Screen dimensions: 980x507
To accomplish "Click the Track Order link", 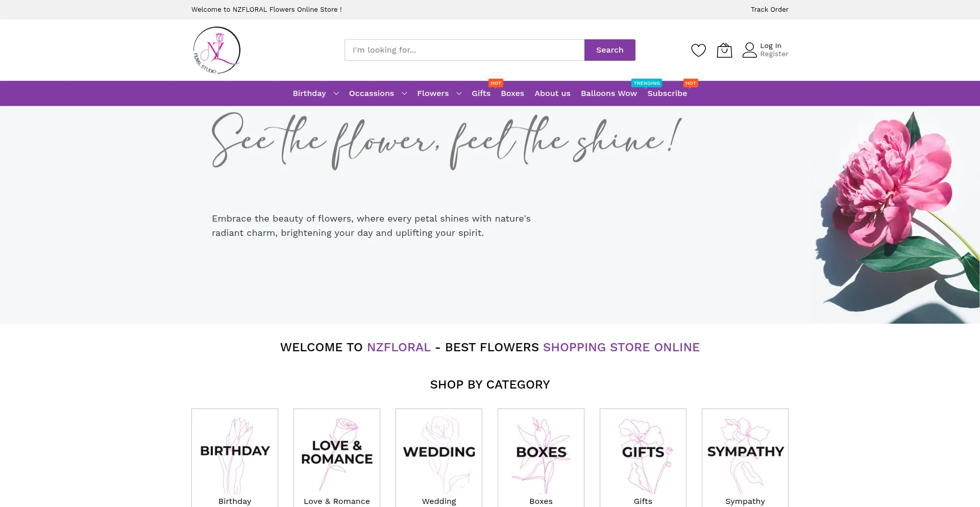I will click(769, 10).
